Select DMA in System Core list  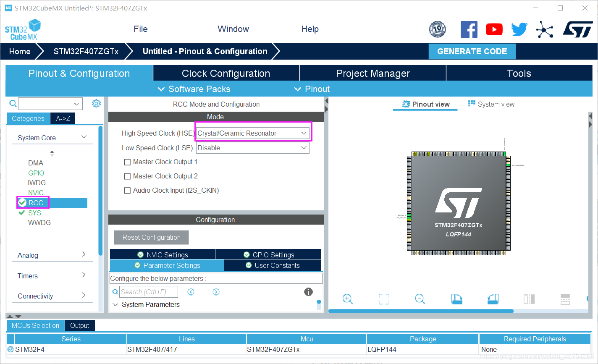pyautogui.click(x=36, y=163)
